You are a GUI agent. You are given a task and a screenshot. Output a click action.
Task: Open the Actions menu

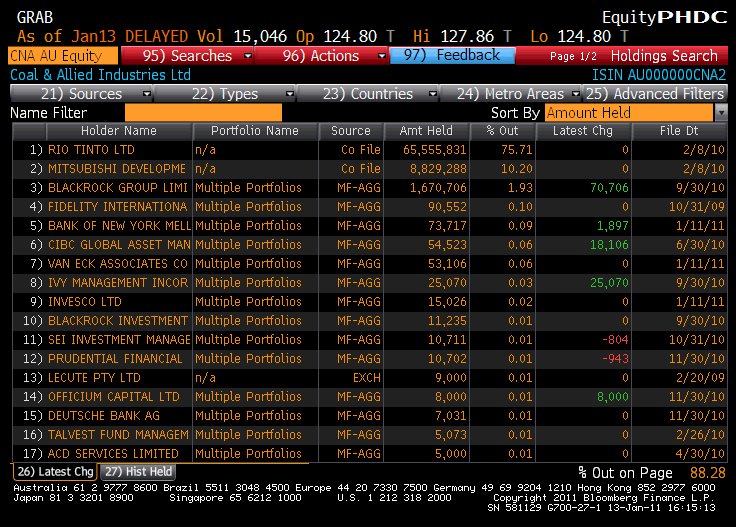320,56
